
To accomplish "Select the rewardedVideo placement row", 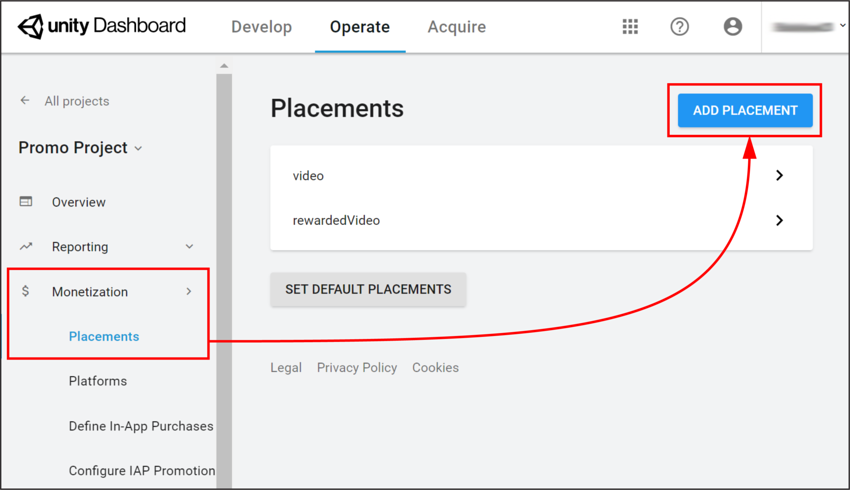I will (541, 220).
